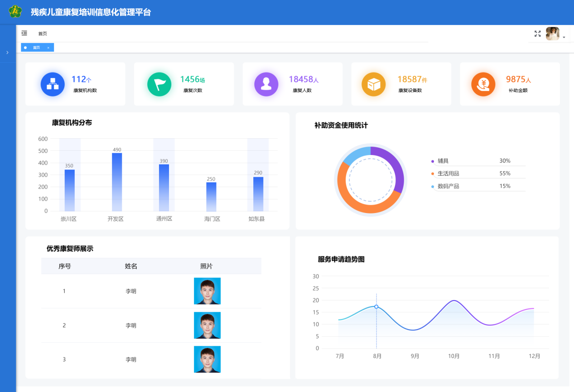Open first 李明 therapist photo thumbnail
Screen dimensions: 574x392
[x=207, y=291]
